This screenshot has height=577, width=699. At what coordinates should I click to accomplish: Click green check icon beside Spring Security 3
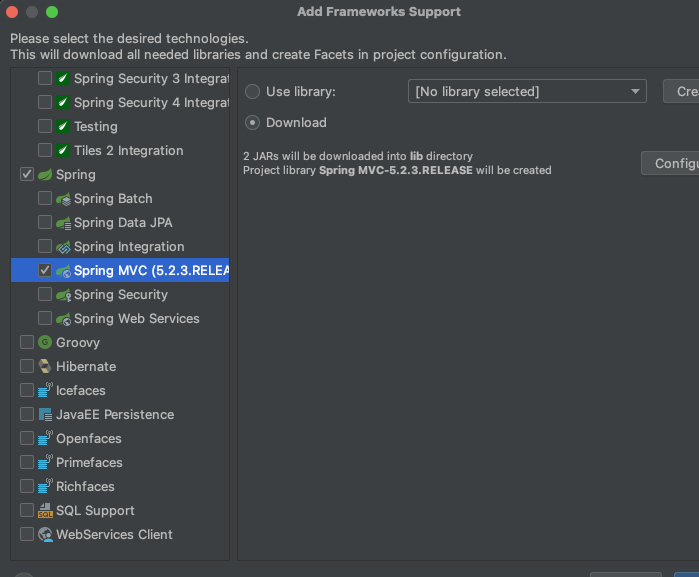click(63, 78)
